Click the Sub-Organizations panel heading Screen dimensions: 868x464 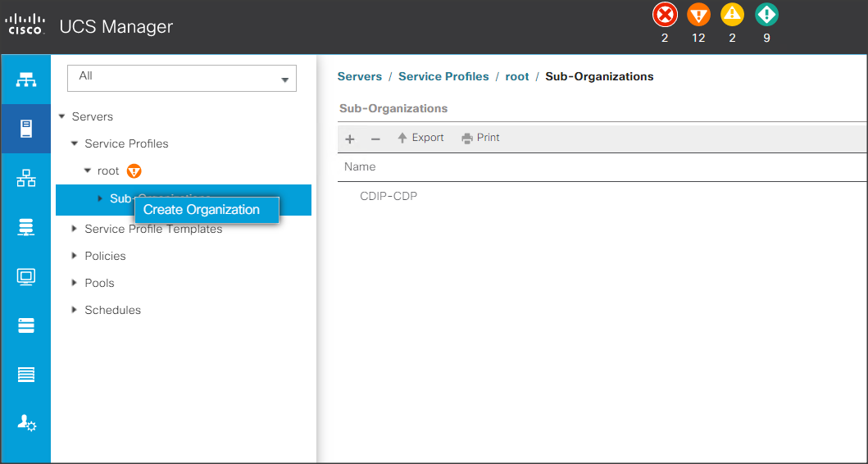point(393,108)
